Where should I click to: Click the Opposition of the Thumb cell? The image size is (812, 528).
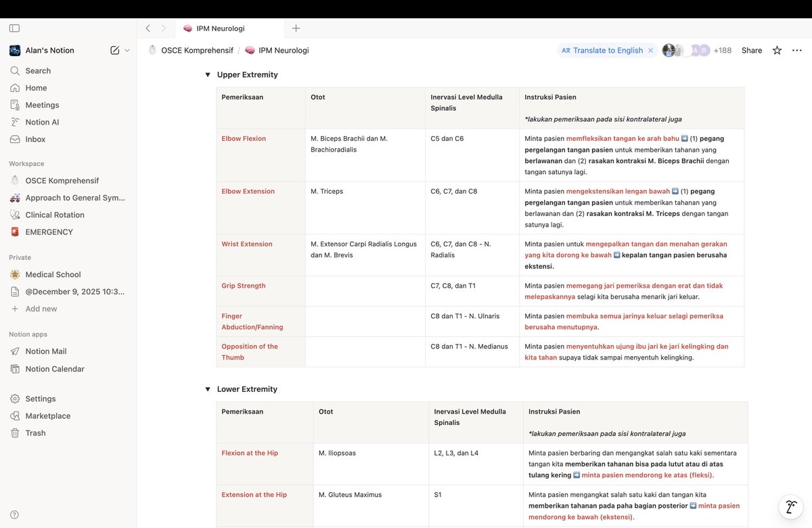click(261, 352)
